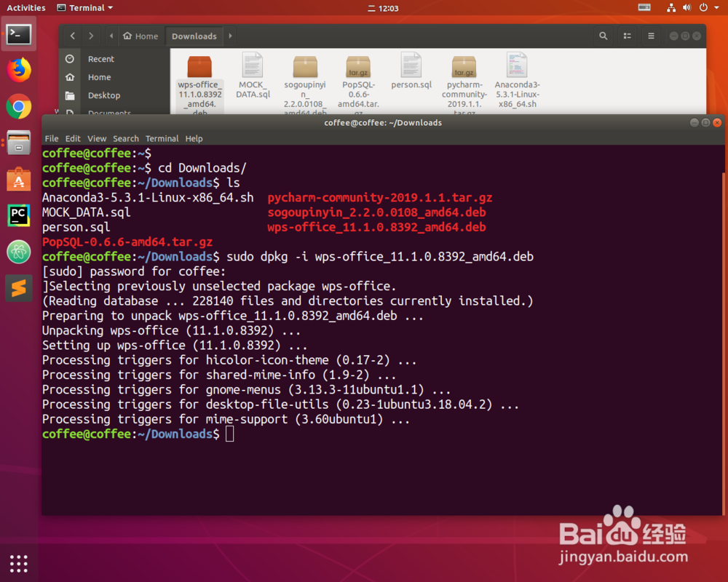Open Files manager dock icon
The image size is (728, 582).
(x=19, y=143)
